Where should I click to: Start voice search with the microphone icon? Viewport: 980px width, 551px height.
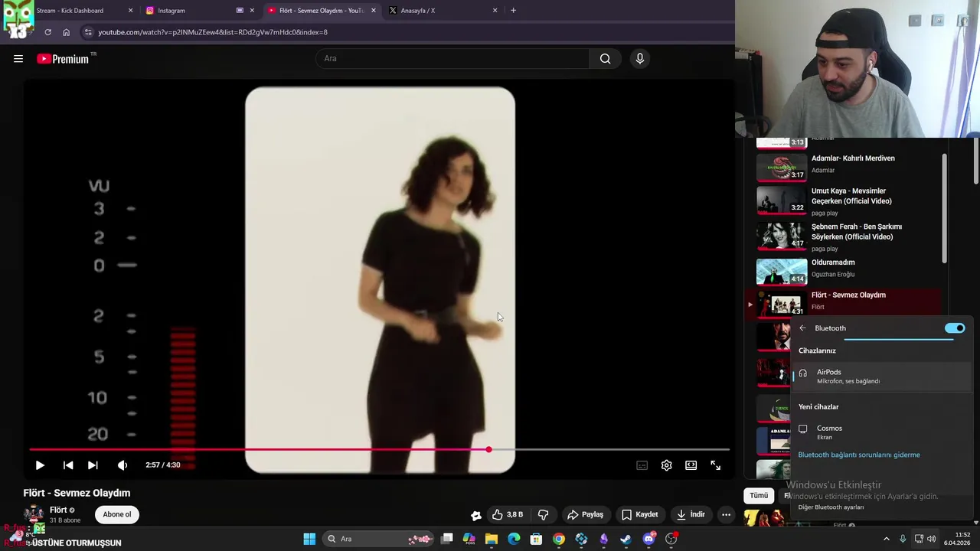640,58
